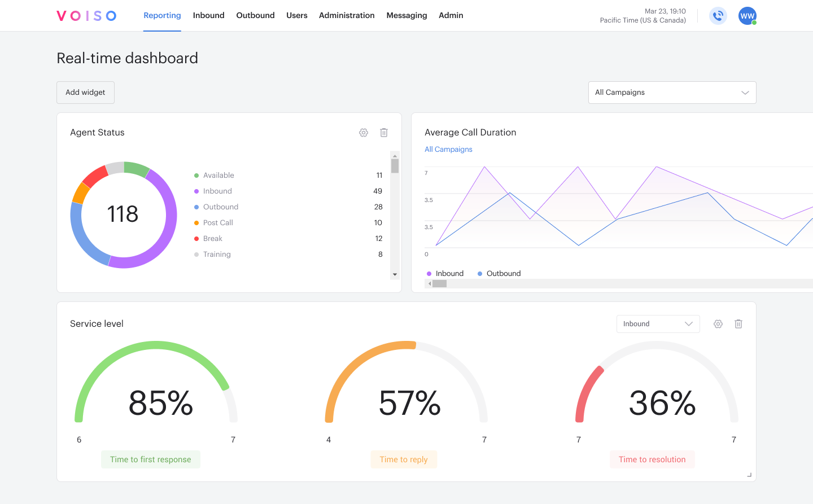Click the VOISO logo
The width and height of the screenshot is (813, 504).
coord(86,16)
